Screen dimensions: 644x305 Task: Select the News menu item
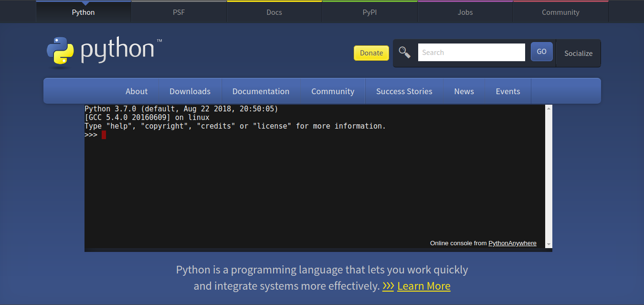(x=464, y=91)
